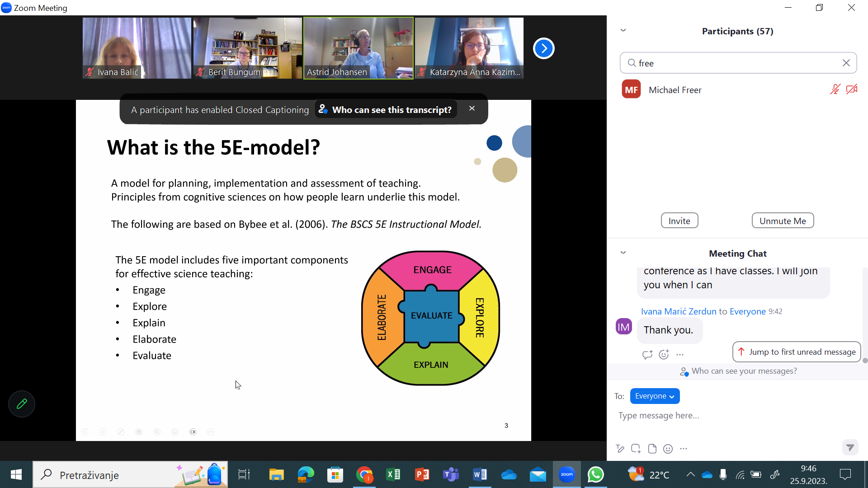The image size is (868, 488).
Task: Open the chat text formatting tool
Action: pos(620,449)
